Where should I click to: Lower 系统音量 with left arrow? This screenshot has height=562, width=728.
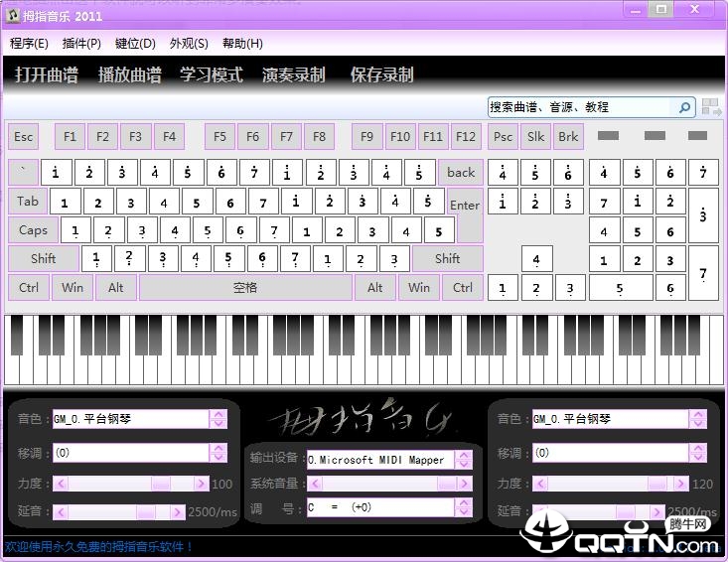click(x=315, y=484)
